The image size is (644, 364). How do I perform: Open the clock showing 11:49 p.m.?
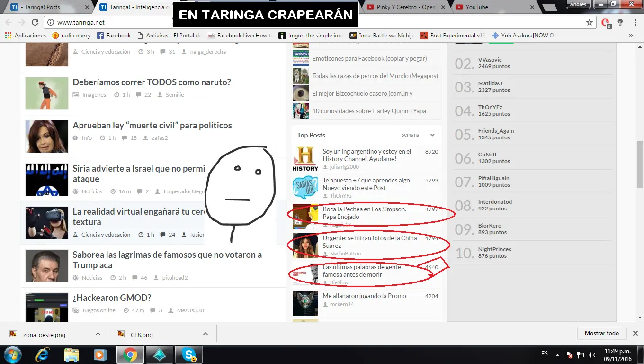click(617, 355)
